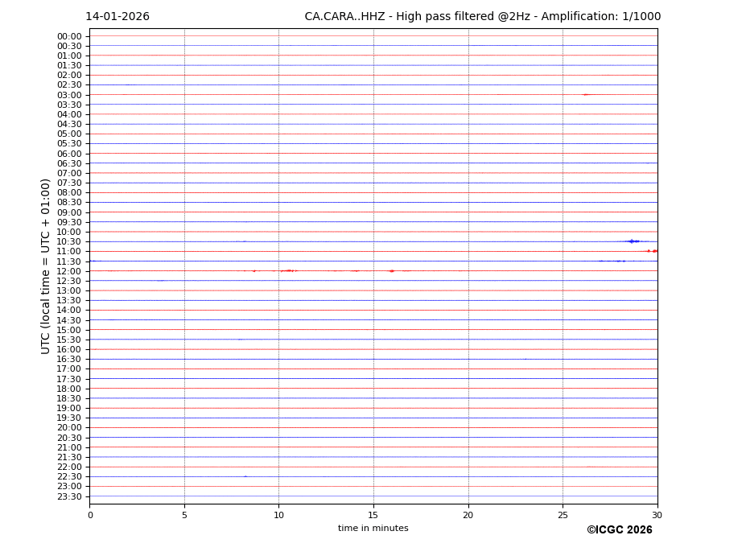Click the 'time in minutes' axis label
Viewport: 746px width, 560px height.
tap(373, 529)
